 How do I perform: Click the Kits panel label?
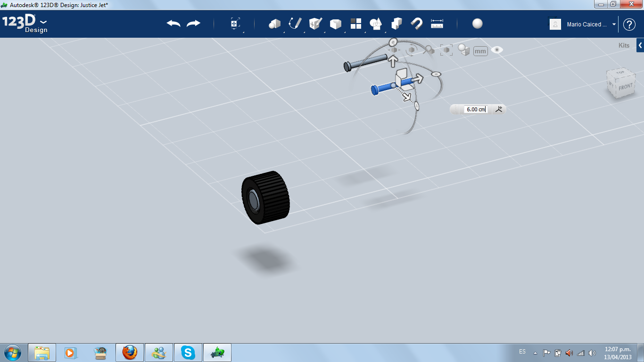click(624, 46)
